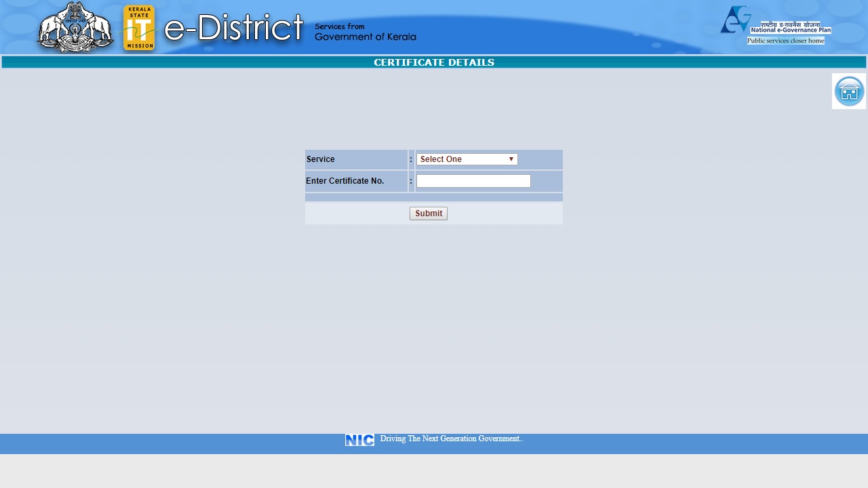Click 'Driving The Next Generation Government' footer text
Screen dimensions: 868x488
(452, 439)
